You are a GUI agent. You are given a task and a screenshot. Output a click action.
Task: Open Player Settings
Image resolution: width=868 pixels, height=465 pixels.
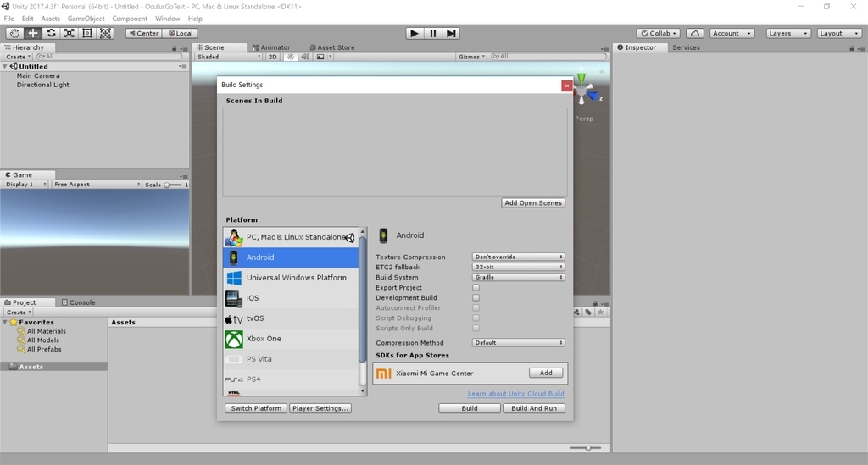pyautogui.click(x=320, y=408)
